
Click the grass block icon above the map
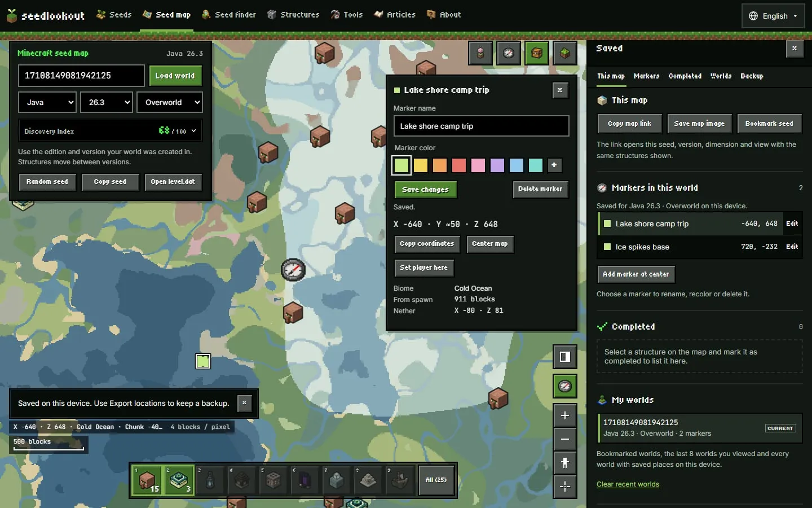click(565, 54)
